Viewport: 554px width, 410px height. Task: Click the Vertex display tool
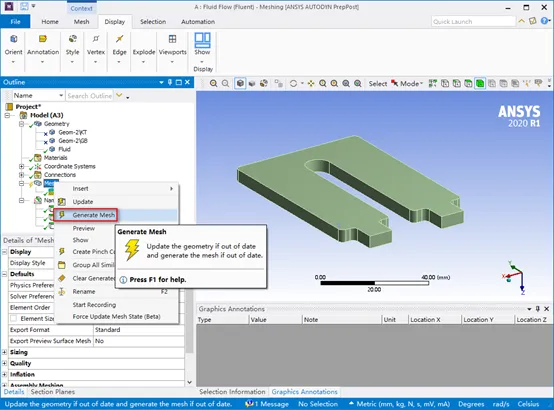pos(96,49)
